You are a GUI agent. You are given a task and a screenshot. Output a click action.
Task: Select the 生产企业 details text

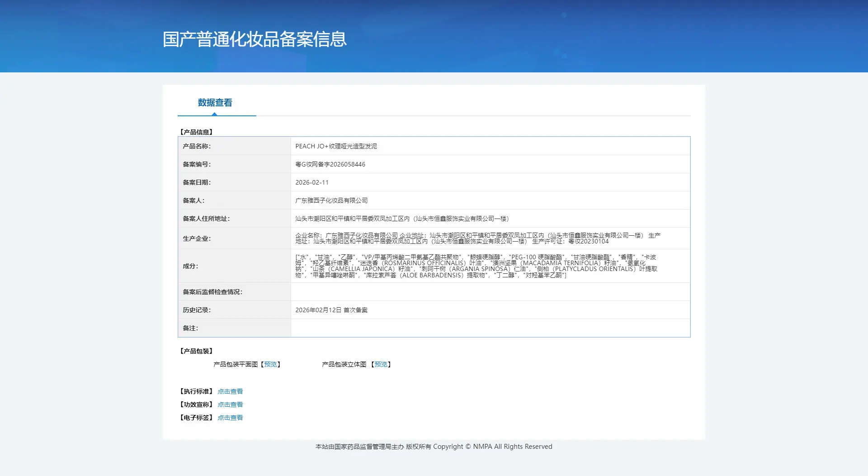point(478,238)
